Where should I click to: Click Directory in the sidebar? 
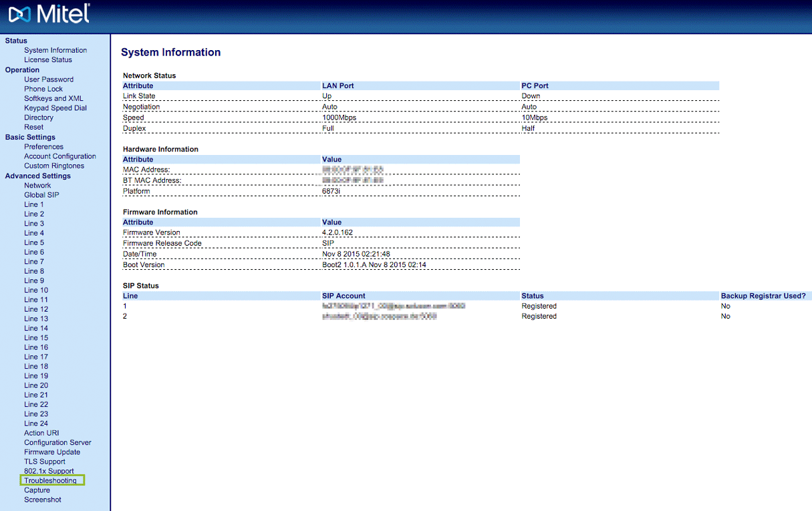pos(39,118)
